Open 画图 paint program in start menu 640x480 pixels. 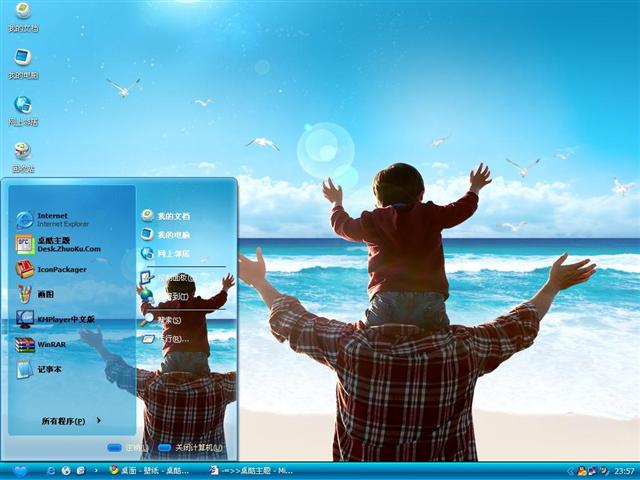36,294
